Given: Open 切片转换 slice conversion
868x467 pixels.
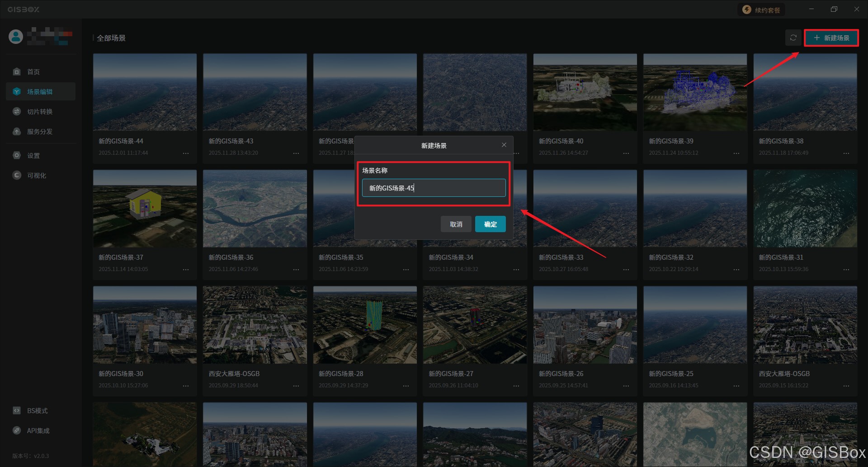Looking at the screenshot, I should pos(41,111).
